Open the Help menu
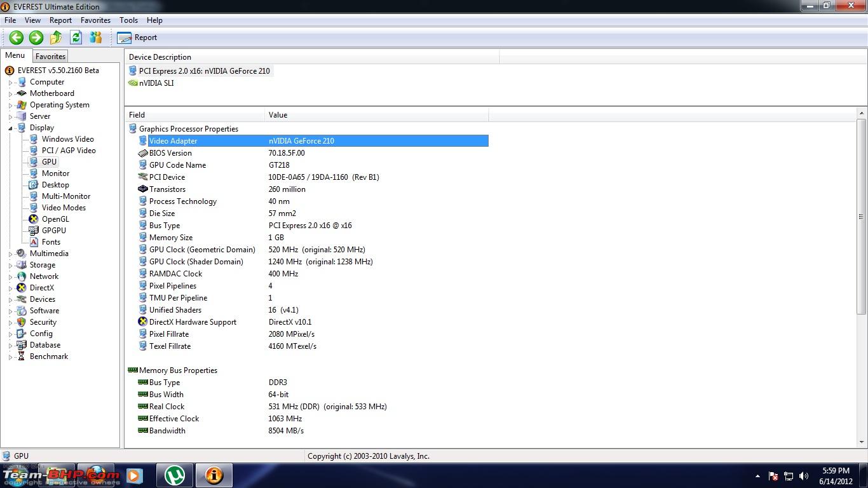Screen dimensions: 868x488 click(x=154, y=20)
